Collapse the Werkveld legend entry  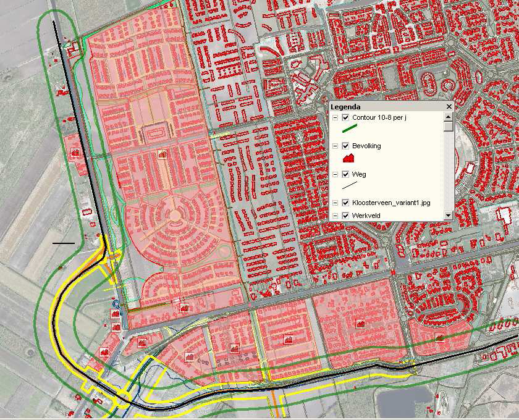[x=334, y=215]
